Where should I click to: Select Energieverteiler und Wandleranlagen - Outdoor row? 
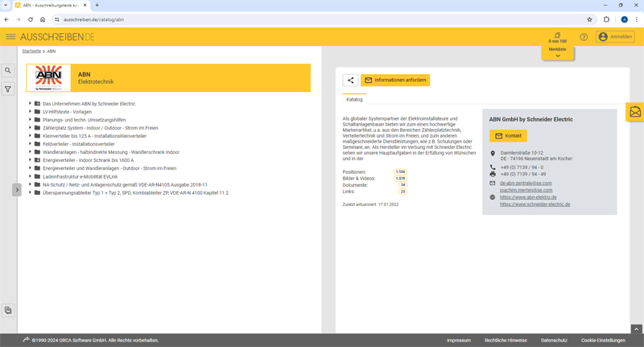tap(109, 168)
